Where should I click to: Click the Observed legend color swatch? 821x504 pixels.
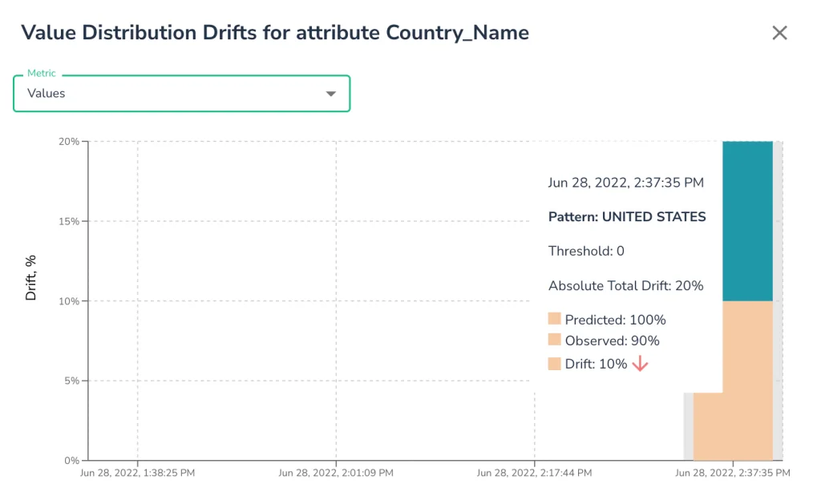(x=555, y=341)
